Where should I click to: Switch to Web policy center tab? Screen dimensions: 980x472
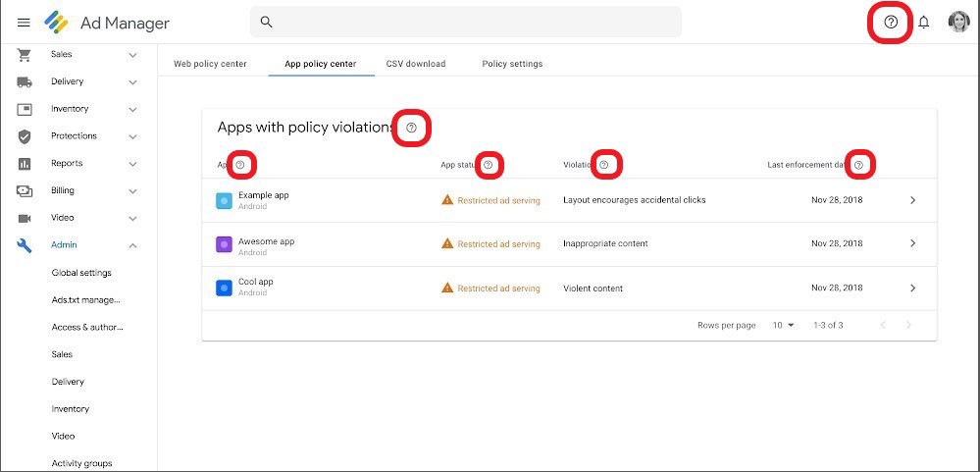point(210,64)
